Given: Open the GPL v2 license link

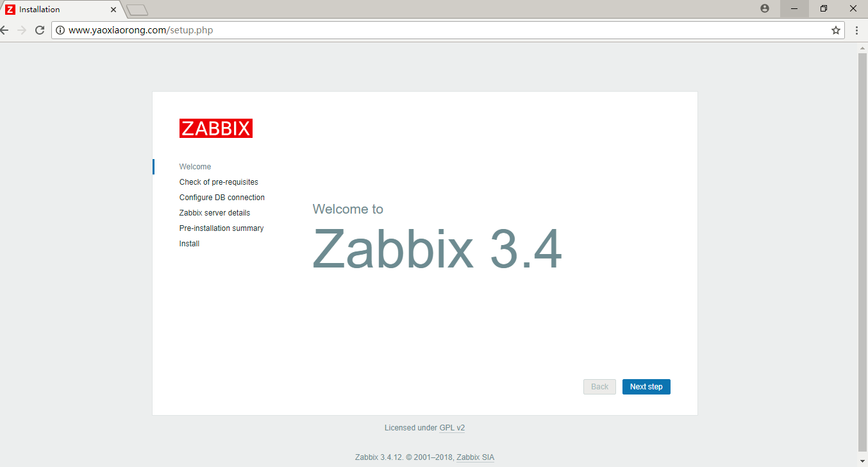Looking at the screenshot, I should 452,428.
